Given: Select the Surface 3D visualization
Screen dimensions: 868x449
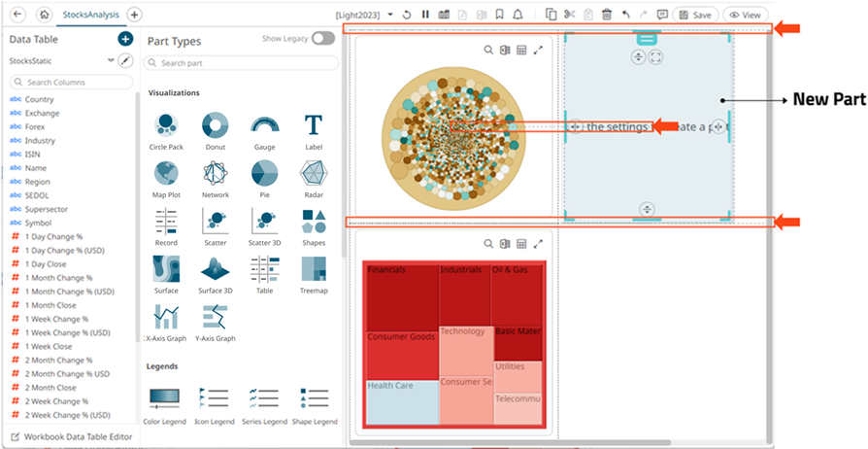Looking at the screenshot, I should click(216, 275).
